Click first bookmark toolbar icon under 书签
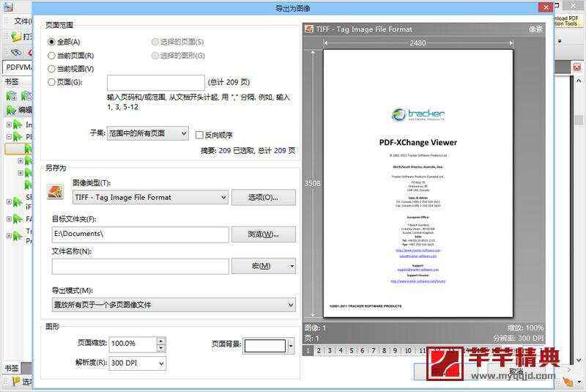Image resolution: width=586 pixels, height=392 pixels. [12, 96]
